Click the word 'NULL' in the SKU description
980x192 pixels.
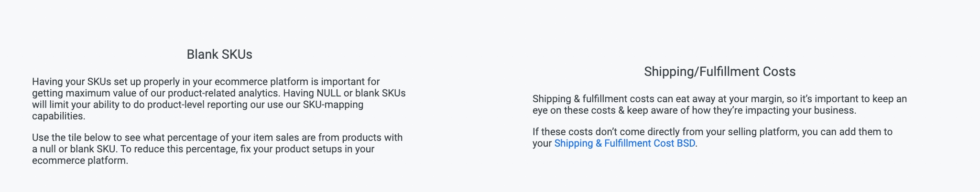(329, 93)
